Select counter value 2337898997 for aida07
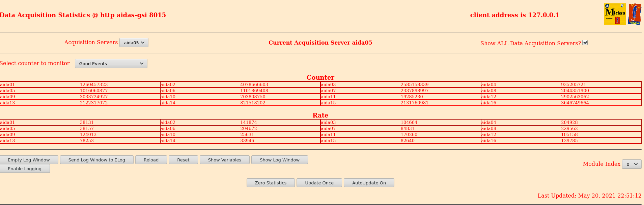 click(415, 91)
